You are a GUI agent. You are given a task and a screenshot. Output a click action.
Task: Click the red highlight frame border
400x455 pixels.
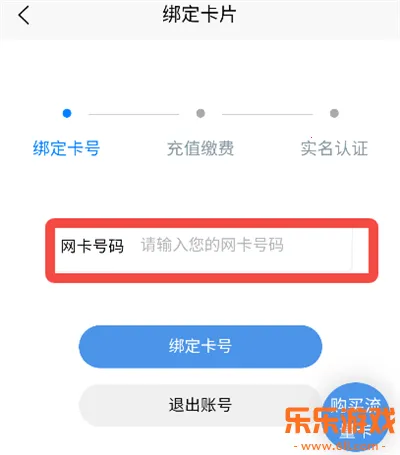point(212,223)
